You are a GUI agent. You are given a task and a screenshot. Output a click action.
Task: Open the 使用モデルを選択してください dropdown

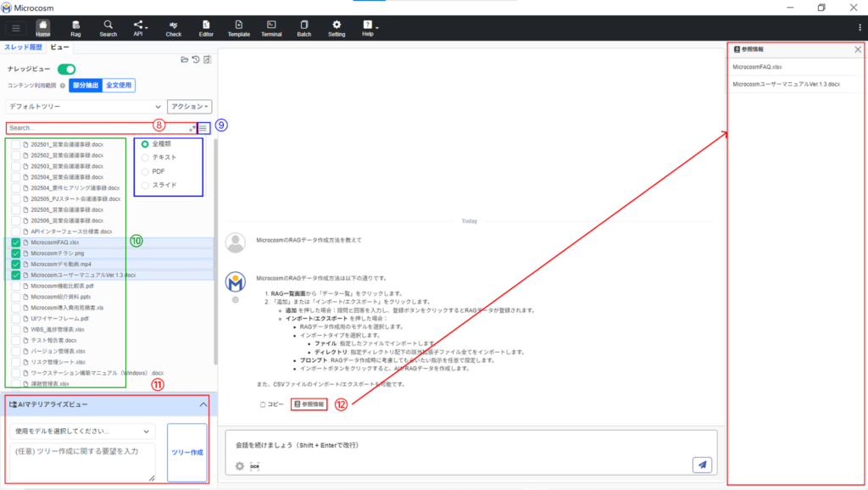tap(82, 432)
